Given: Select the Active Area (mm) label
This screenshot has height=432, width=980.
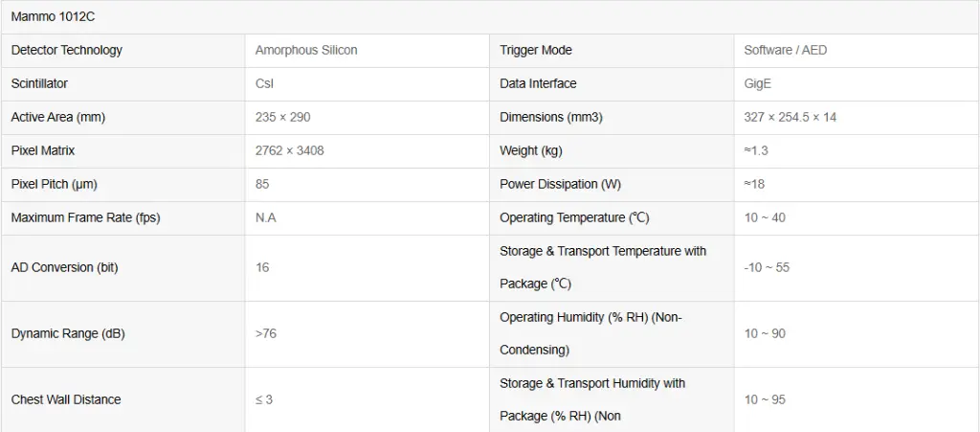Looking at the screenshot, I should [58, 117].
